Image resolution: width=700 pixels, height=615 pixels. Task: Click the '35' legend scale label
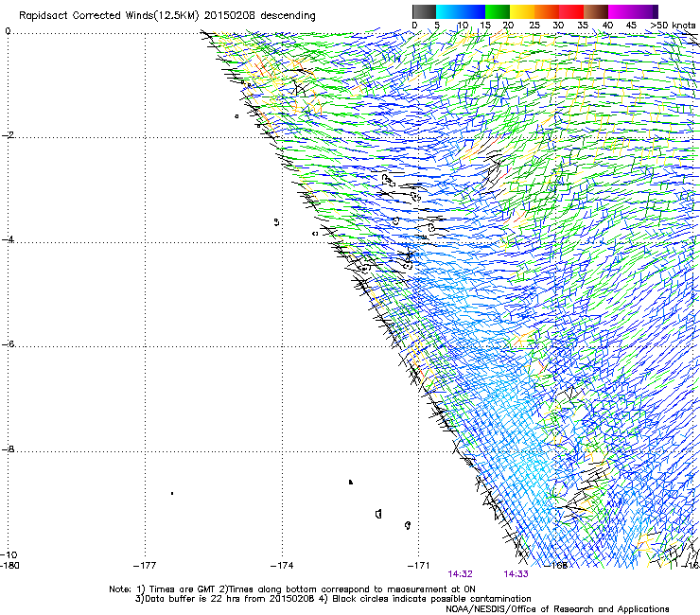tap(583, 26)
